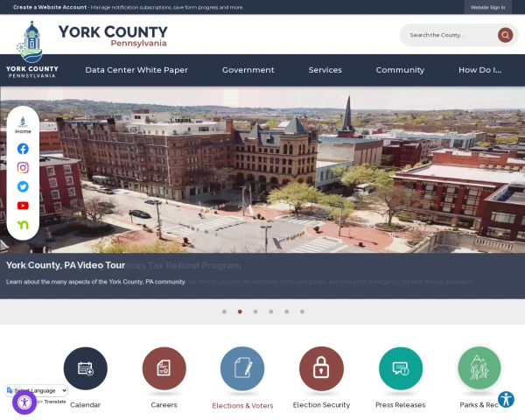525x420 pixels.
Task: Open the Calendar circle icon
Action: pyautogui.click(x=86, y=368)
